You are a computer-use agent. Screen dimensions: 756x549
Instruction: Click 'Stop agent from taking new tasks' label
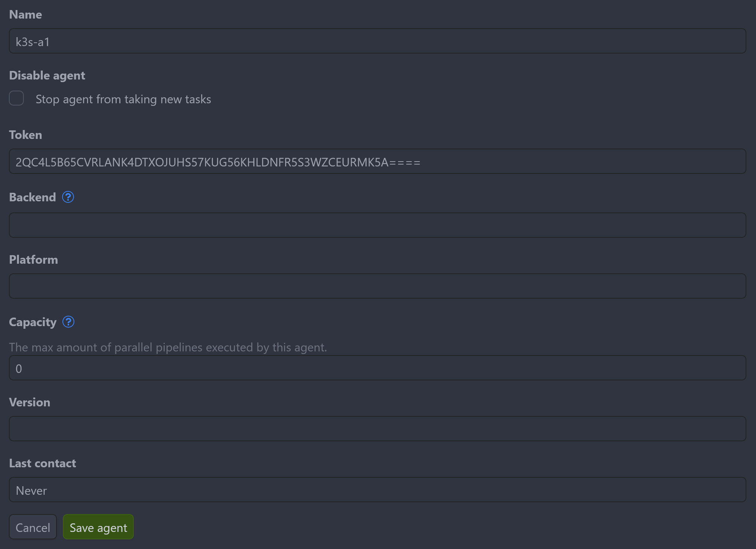point(123,99)
